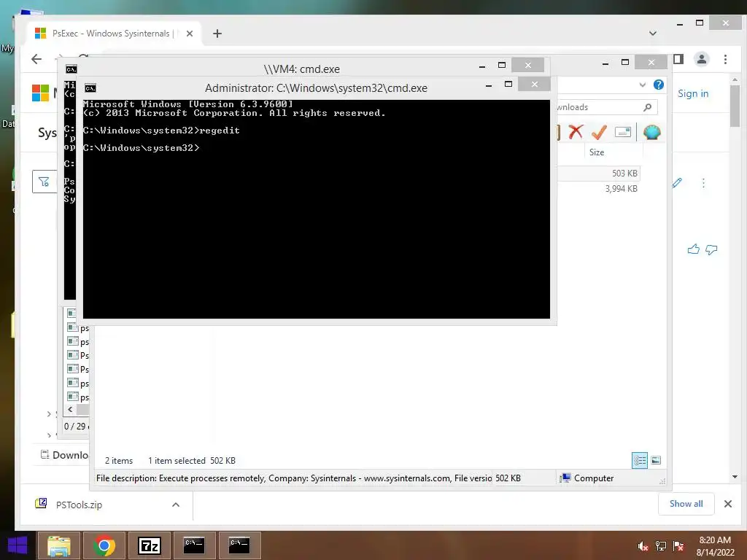
Task: Click the taskbar clock 8:20 AM
Action: pos(715,540)
